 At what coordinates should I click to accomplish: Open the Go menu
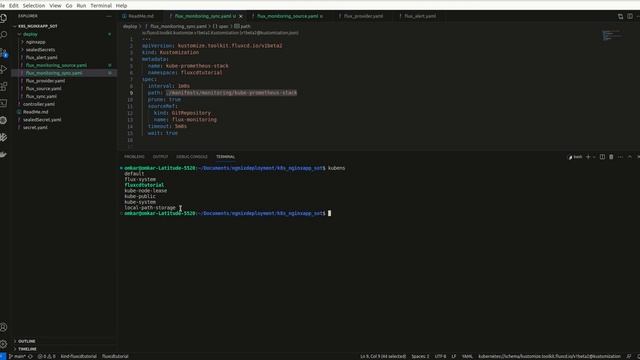[x=69, y=6]
